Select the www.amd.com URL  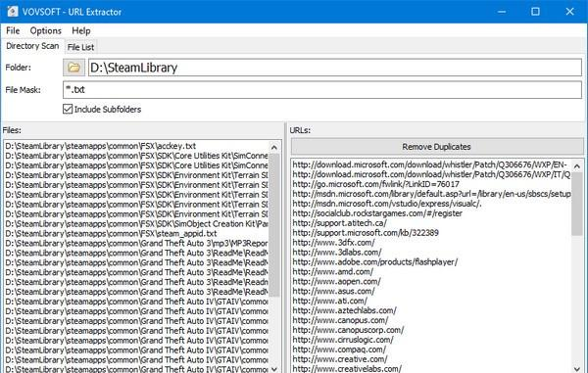click(x=332, y=272)
